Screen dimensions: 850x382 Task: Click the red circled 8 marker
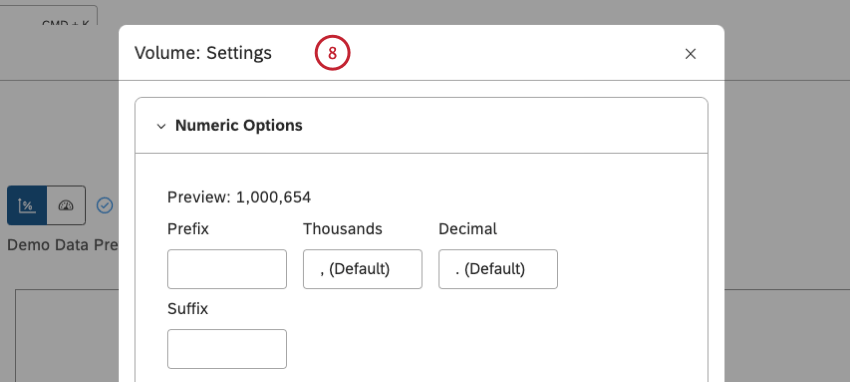click(x=332, y=53)
